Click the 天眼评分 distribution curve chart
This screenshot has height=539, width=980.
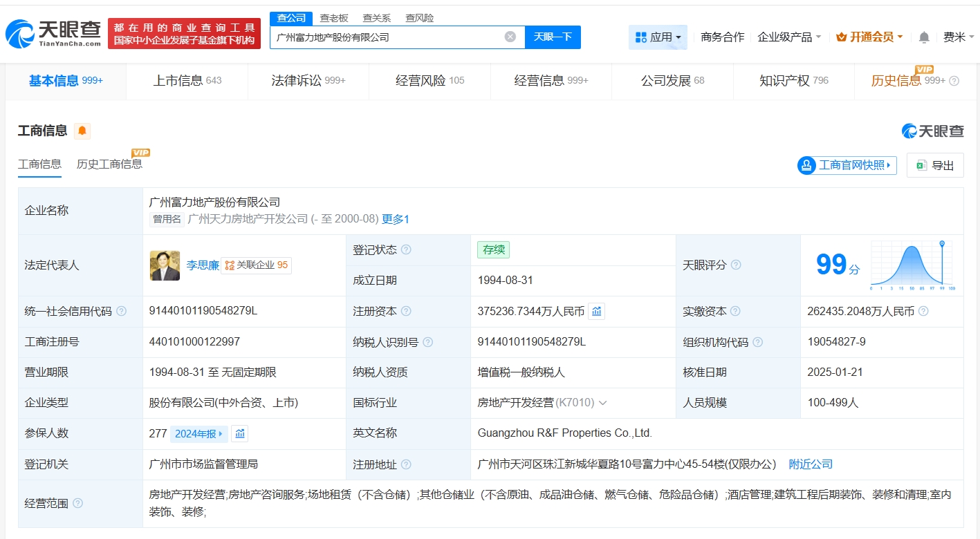pyautogui.click(x=913, y=265)
